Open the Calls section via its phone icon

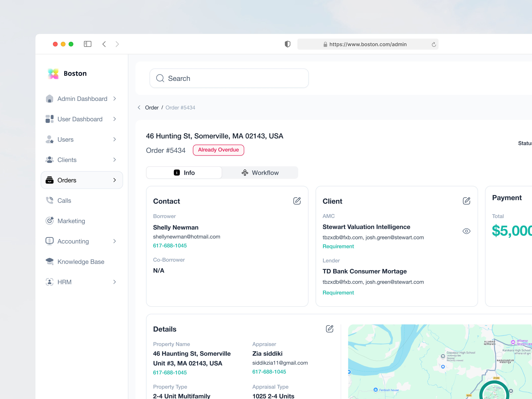(x=50, y=200)
